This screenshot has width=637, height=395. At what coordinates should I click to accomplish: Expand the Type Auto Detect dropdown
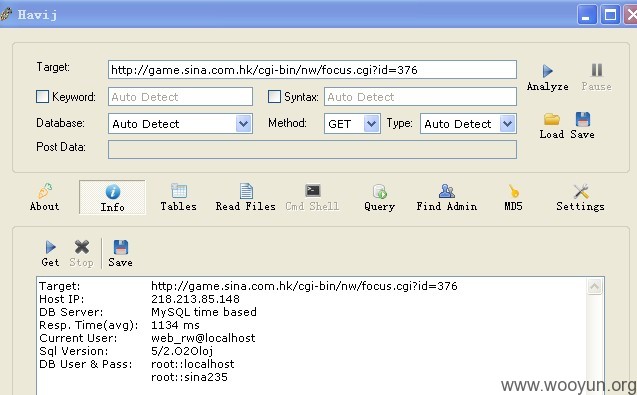pyautogui.click(x=507, y=124)
